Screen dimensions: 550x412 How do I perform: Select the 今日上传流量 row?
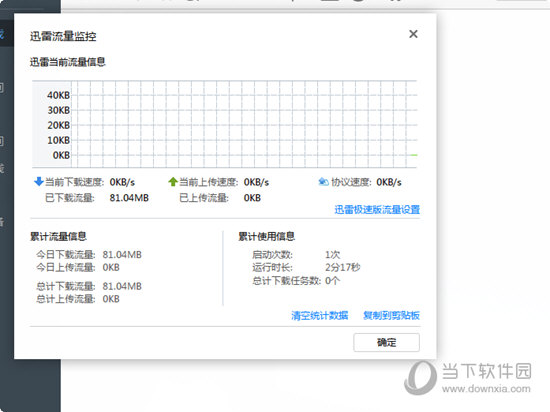[x=78, y=268]
